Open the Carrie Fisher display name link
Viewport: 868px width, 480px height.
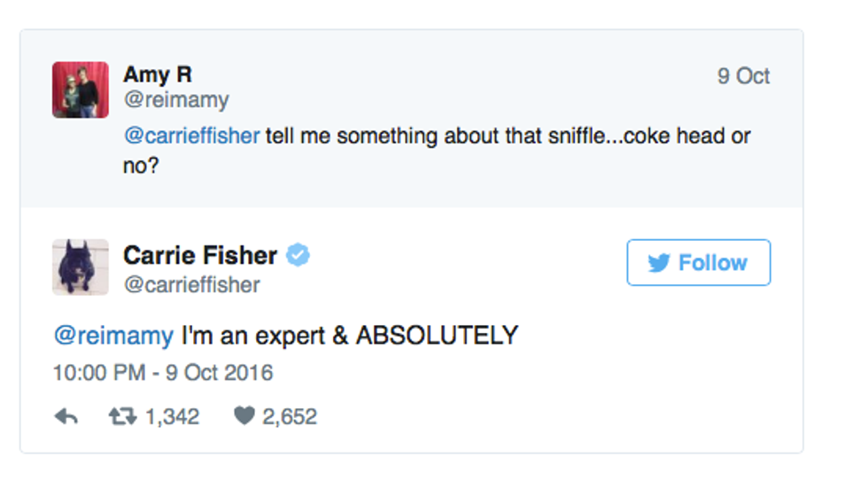pos(200,256)
